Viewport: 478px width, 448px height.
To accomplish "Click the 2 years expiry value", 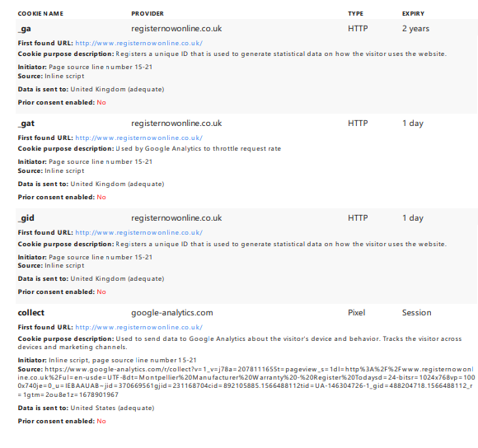I will (x=415, y=29).
